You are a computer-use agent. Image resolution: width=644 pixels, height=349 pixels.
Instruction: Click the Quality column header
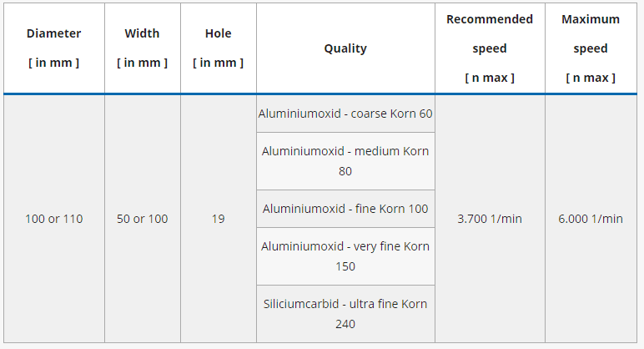(x=345, y=48)
